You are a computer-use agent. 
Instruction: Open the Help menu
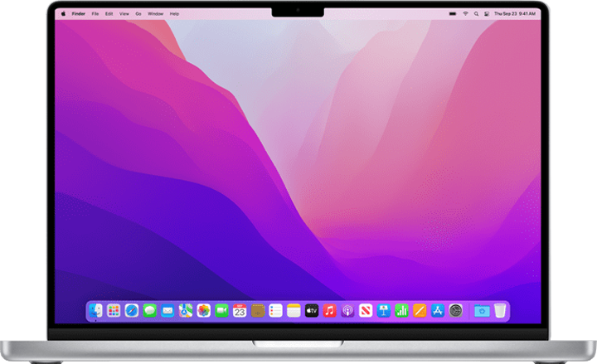pos(174,14)
